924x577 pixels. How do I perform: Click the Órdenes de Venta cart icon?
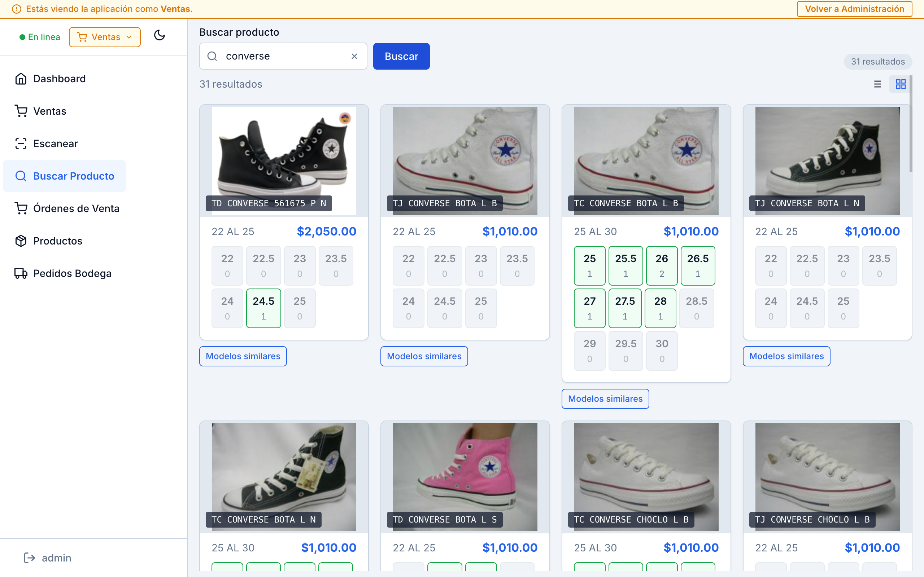[x=21, y=208]
